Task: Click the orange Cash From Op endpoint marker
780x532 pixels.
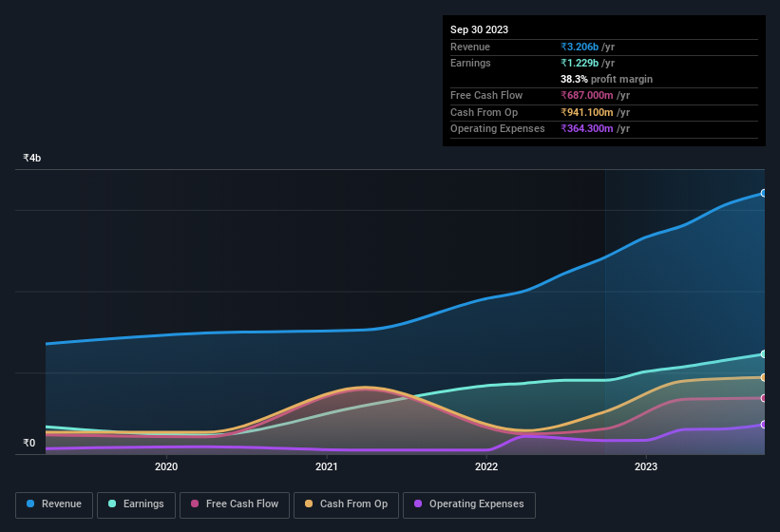Action: click(x=763, y=377)
